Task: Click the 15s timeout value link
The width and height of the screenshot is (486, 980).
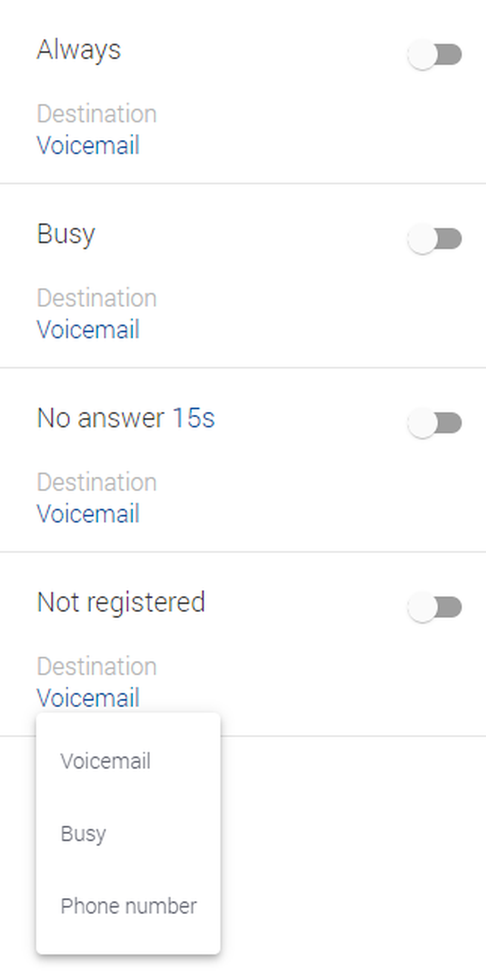Action: point(194,418)
